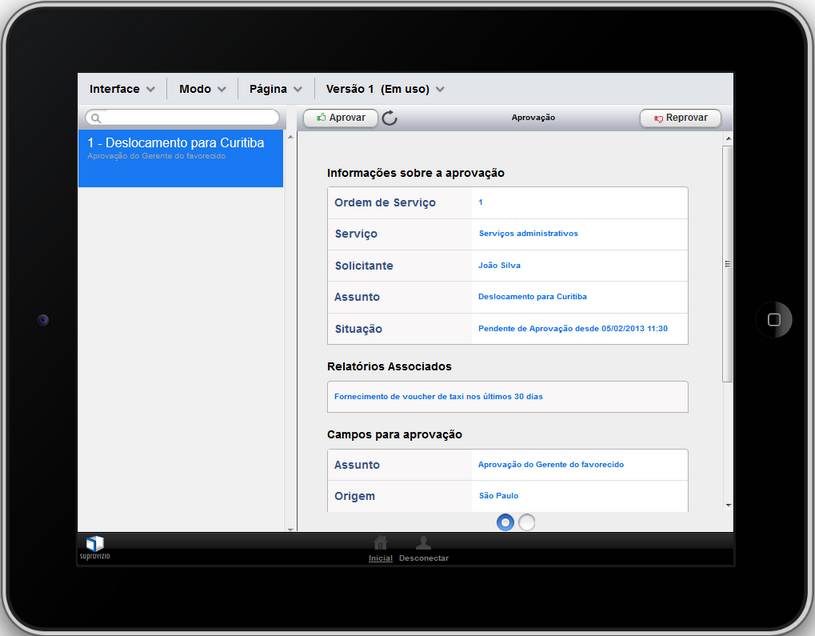The width and height of the screenshot is (815, 636).
Task: Expand the Página dropdown
Action: 276,89
